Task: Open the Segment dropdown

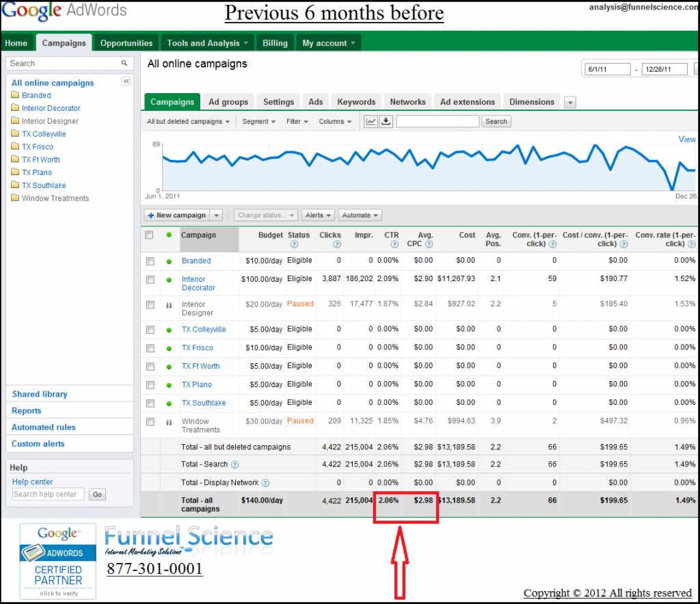Action: click(x=259, y=122)
